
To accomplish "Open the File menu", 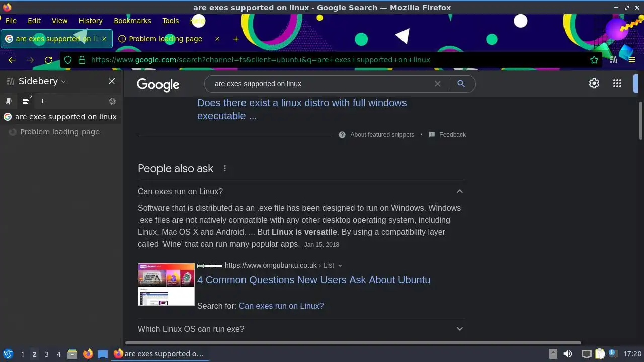I will 11,21.
